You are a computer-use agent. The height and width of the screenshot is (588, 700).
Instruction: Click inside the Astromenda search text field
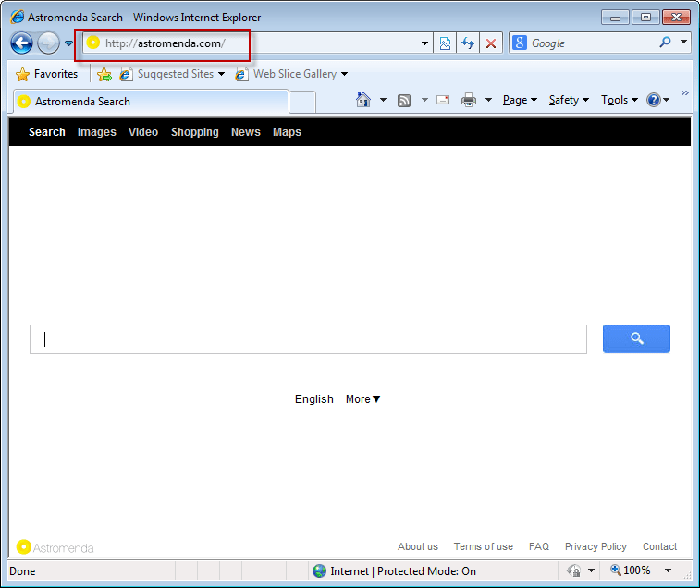308,339
